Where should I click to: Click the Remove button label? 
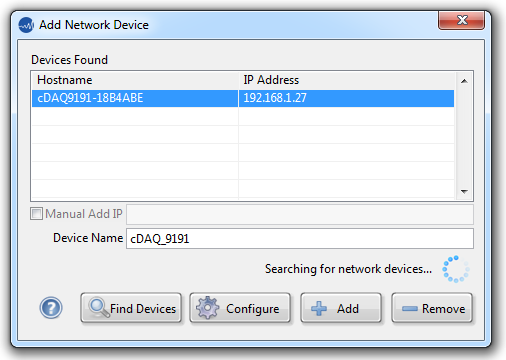(x=443, y=309)
